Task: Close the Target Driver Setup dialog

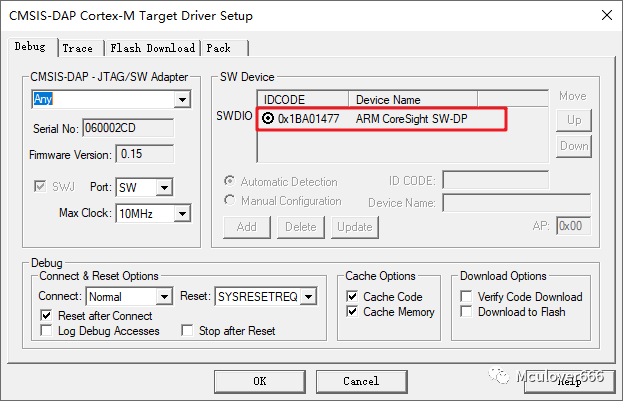Action: click(x=607, y=15)
